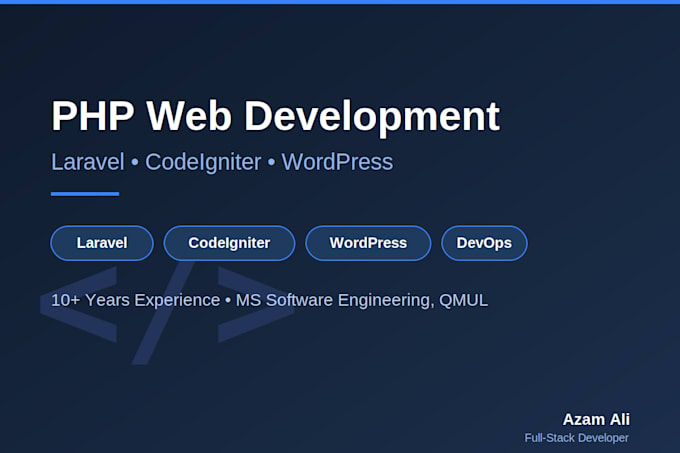Click the Laravel pill tag
The image size is (680, 453).
(102, 243)
